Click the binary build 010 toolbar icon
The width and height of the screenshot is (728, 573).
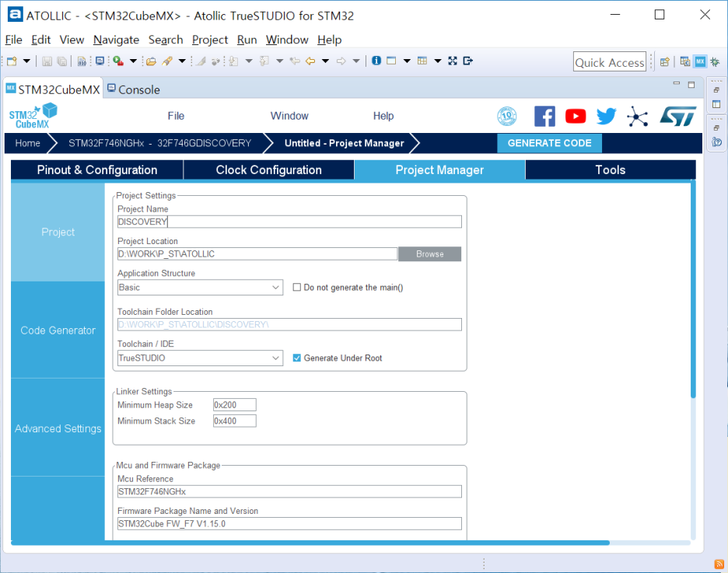point(82,61)
